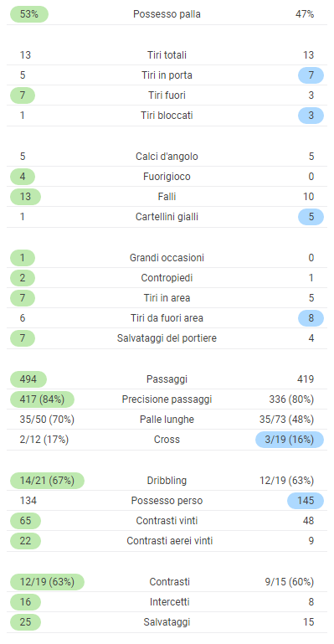Click the blue 5 Cartellini gialli badge

pos(311,217)
